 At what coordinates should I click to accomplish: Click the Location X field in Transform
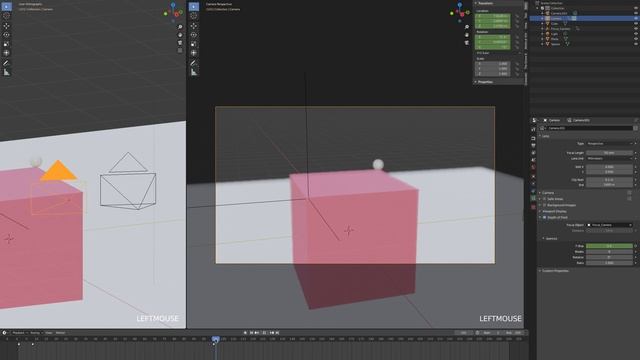tap(493, 16)
